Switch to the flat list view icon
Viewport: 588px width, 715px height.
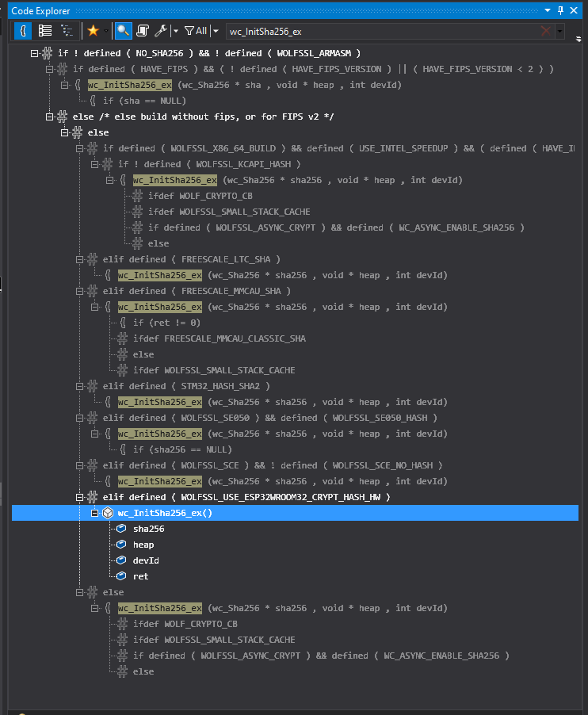point(44,31)
